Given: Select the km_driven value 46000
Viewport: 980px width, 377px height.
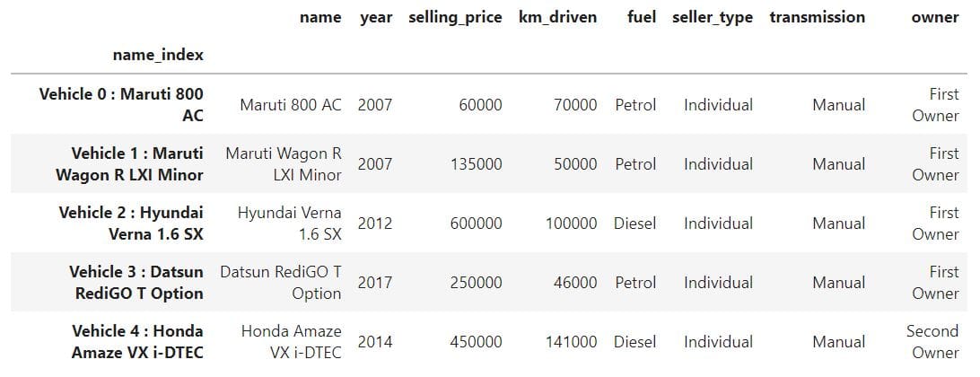Looking at the screenshot, I should pos(575,283).
